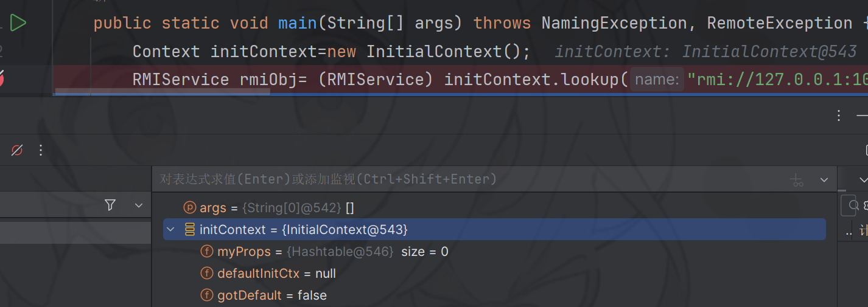Open the debug tool window options menu

point(839,116)
